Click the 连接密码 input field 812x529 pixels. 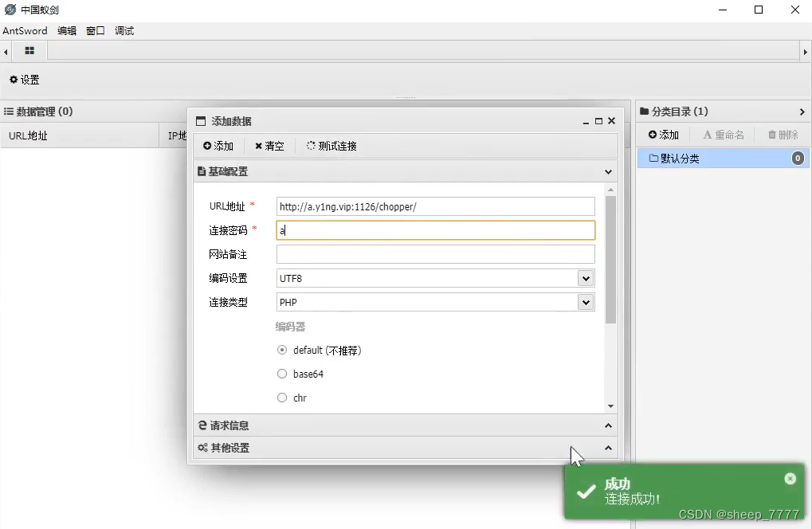pyautogui.click(x=436, y=230)
